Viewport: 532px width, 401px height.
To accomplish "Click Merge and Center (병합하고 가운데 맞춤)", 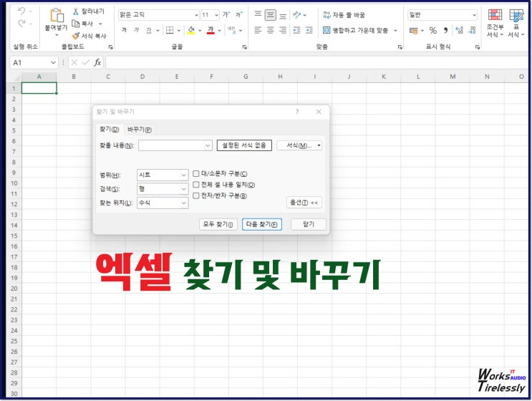I will (x=356, y=31).
